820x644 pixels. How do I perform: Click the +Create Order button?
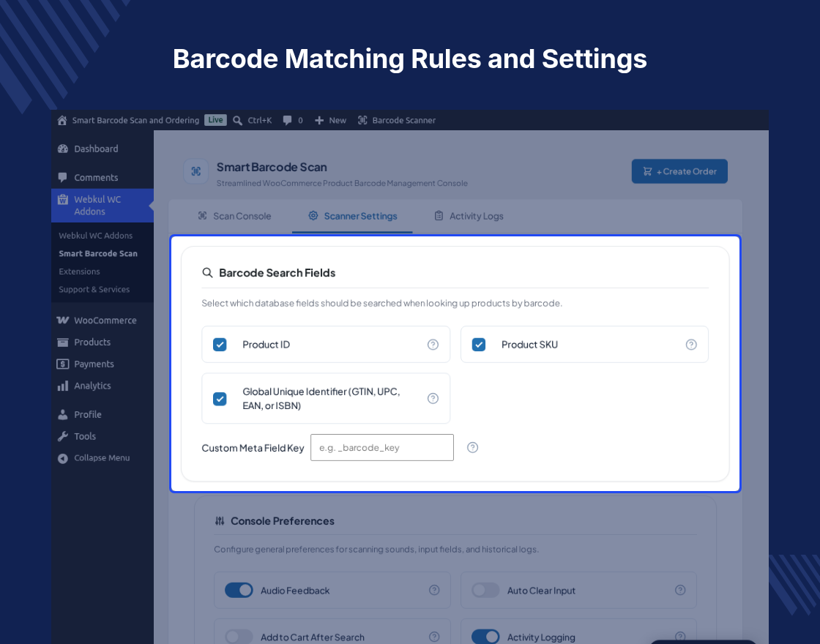[679, 171]
